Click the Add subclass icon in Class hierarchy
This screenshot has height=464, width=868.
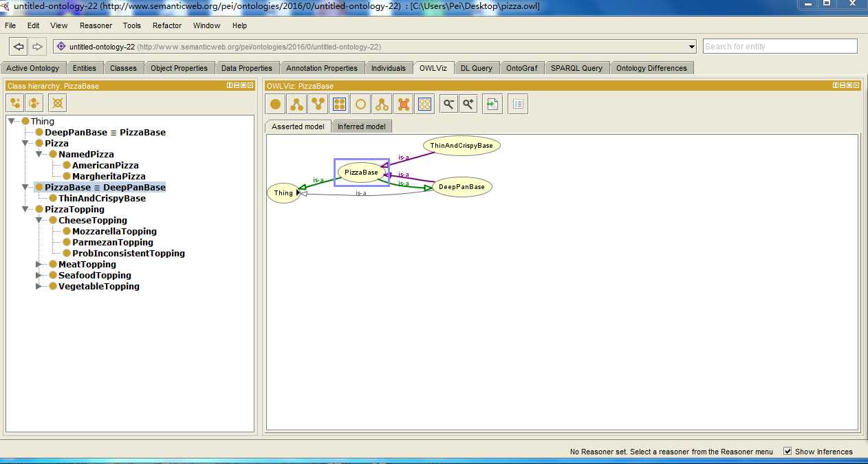[15, 103]
